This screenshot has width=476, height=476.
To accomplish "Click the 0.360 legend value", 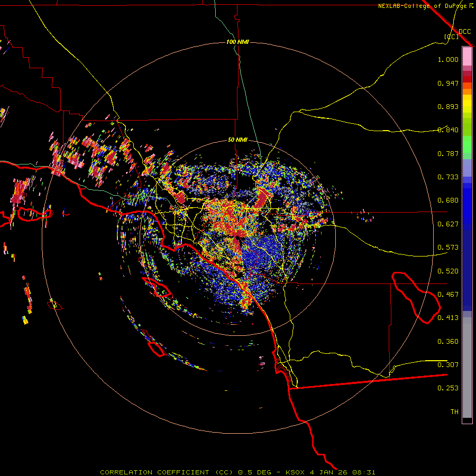I will [x=448, y=342].
